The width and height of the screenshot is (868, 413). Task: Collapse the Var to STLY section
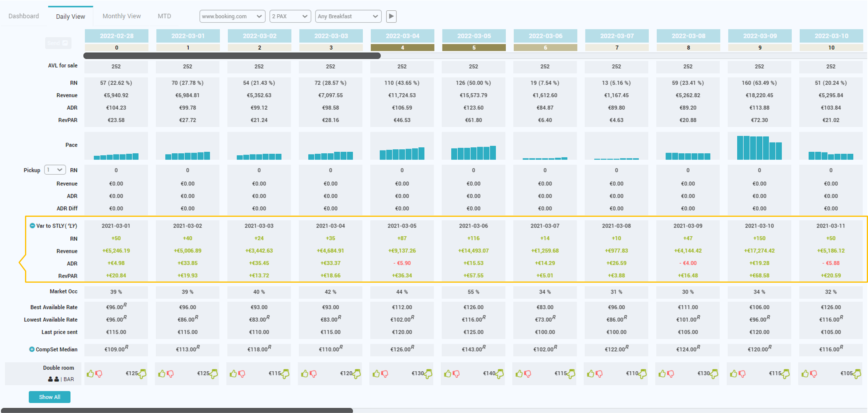pos(32,226)
